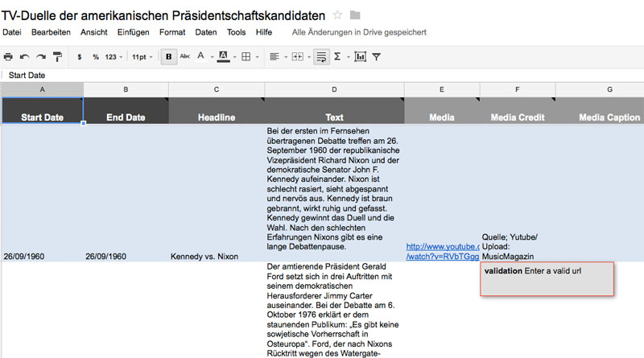Select column G header

click(600, 89)
